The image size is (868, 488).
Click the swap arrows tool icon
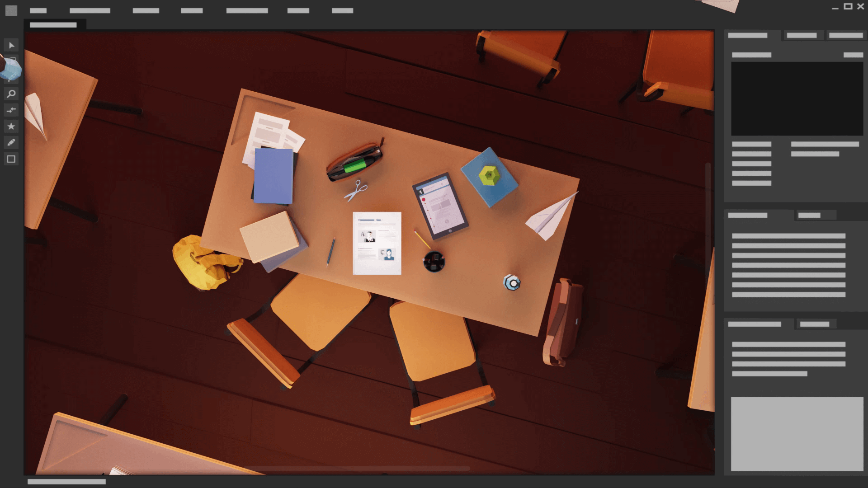click(11, 110)
